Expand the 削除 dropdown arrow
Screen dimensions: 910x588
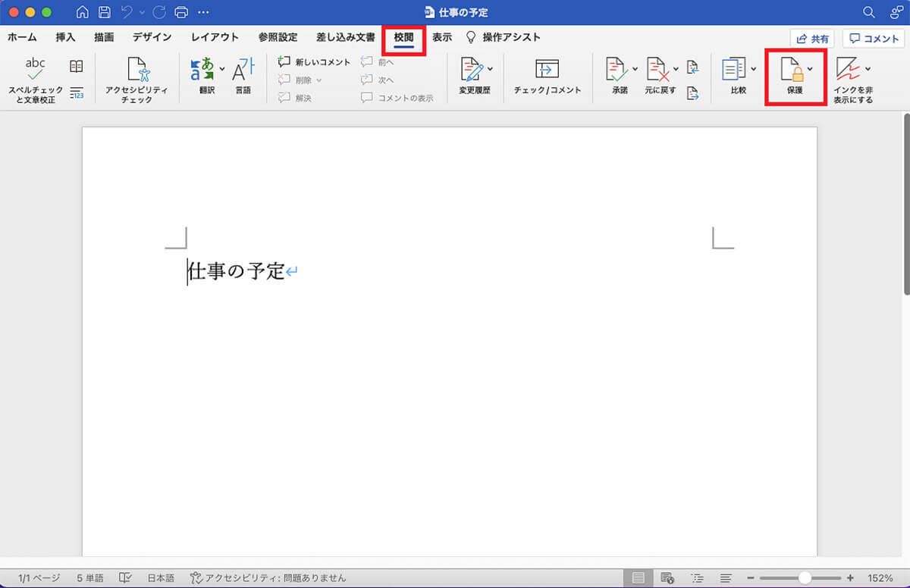click(x=319, y=80)
